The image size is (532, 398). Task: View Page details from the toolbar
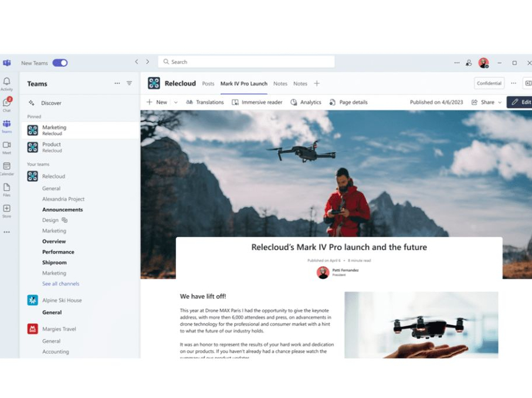tap(348, 102)
